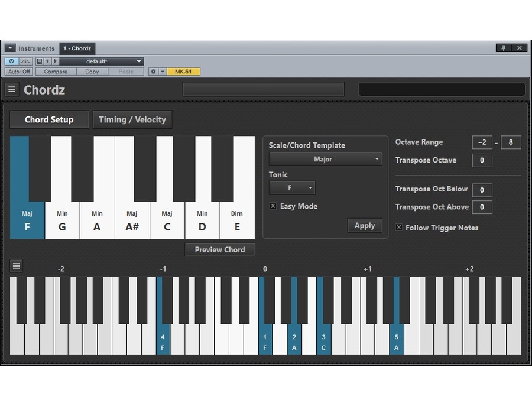532x406 pixels.
Task: Open the lower keyboard menu icon
Action: (17, 266)
